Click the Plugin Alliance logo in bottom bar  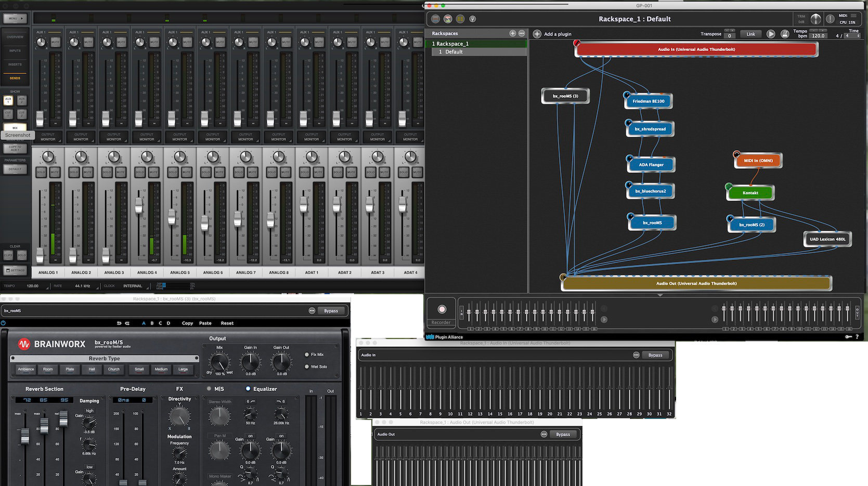pyautogui.click(x=445, y=337)
